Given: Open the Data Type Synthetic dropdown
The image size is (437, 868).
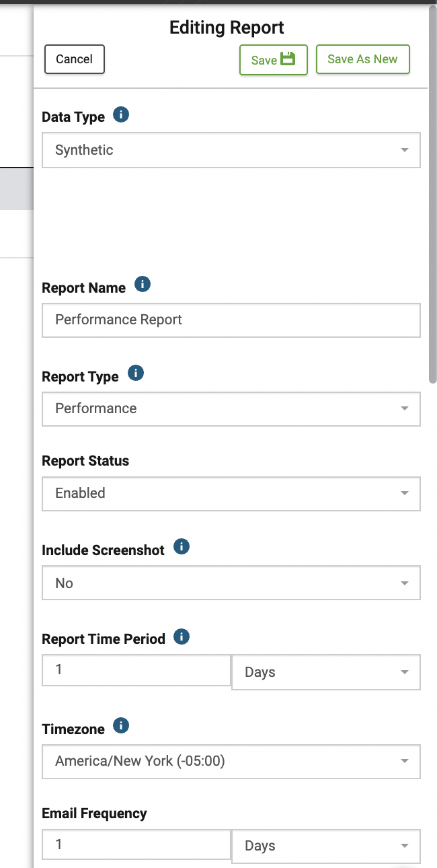Looking at the screenshot, I should [231, 149].
